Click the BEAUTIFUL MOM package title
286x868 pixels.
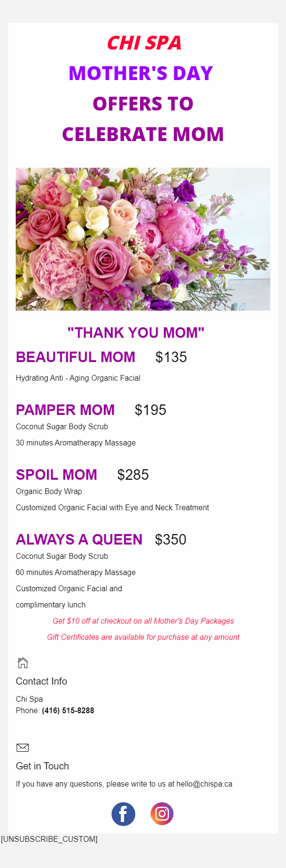(x=75, y=357)
